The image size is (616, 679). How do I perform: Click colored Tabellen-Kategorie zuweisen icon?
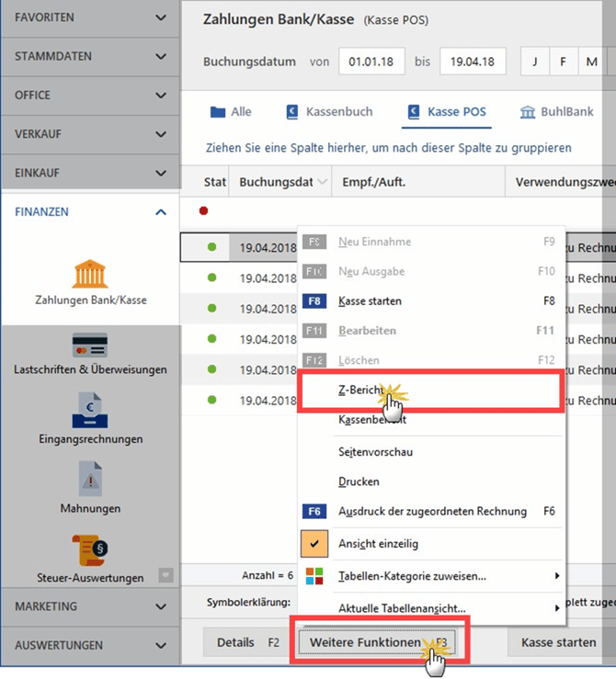click(314, 576)
